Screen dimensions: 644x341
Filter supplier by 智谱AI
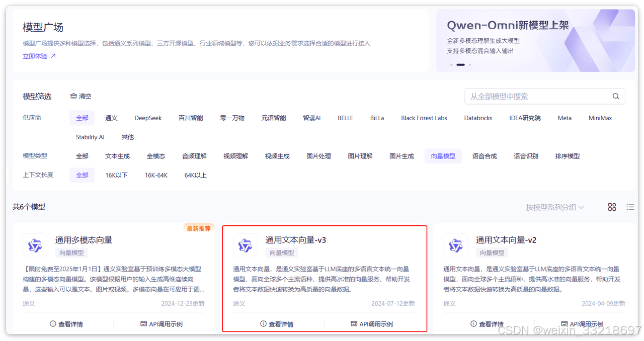(x=311, y=118)
